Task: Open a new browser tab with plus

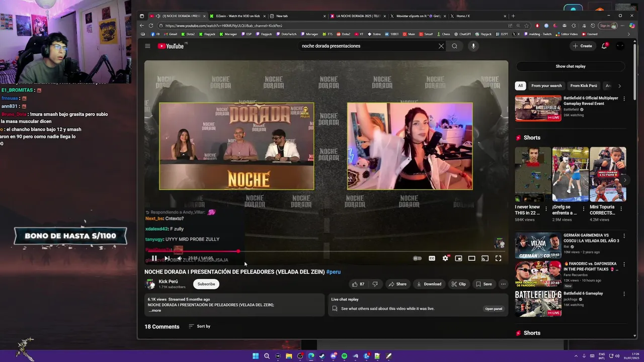Action: [x=513, y=16]
